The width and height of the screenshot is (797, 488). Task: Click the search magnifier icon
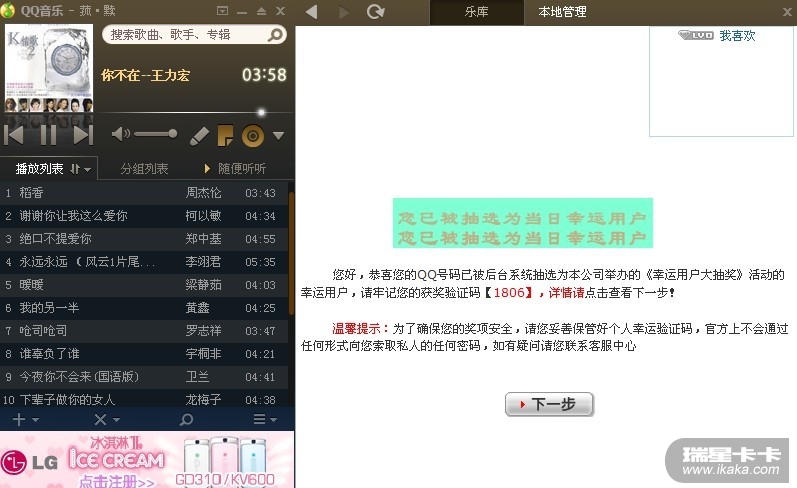(x=275, y=35)
